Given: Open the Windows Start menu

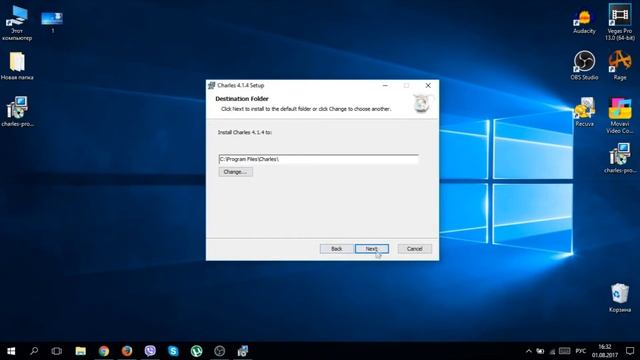Looking at the screenshot, I should (11, 351).
